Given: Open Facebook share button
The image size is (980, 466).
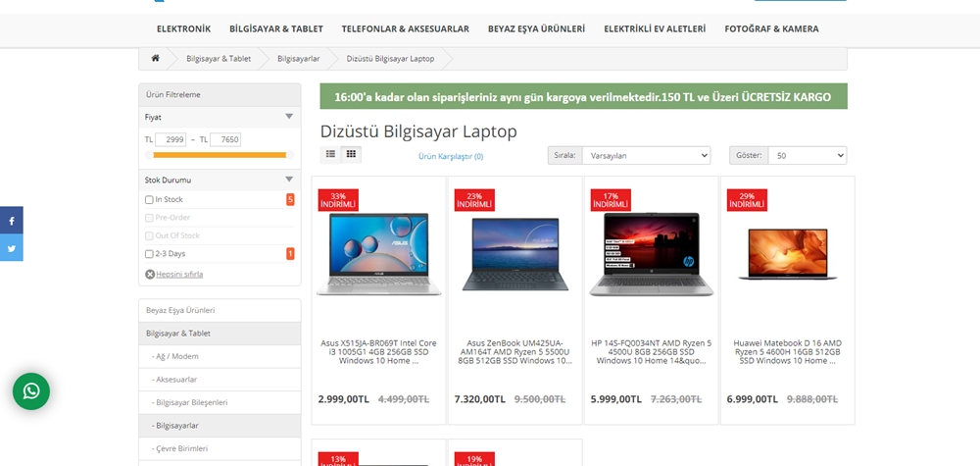Looking at the screenshot, I should click(11, 220).
